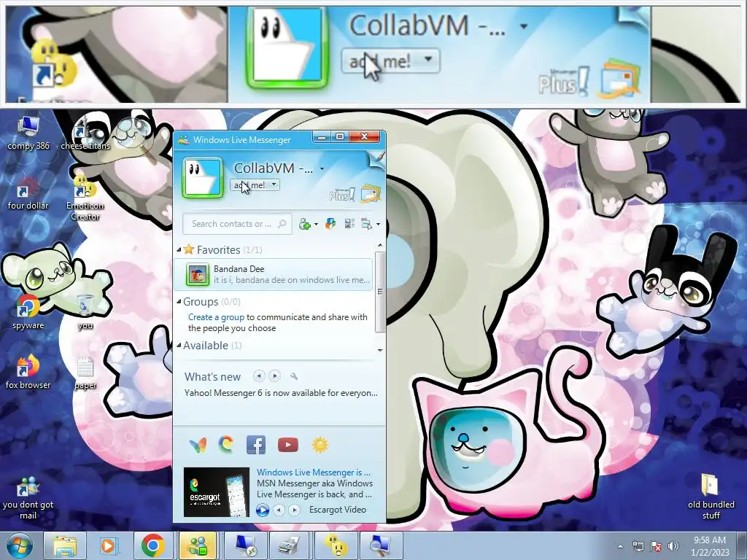The image size is (747, 560).
Task: Click the 'four dollar' desktop shortcut
Action: pos(28,194)
